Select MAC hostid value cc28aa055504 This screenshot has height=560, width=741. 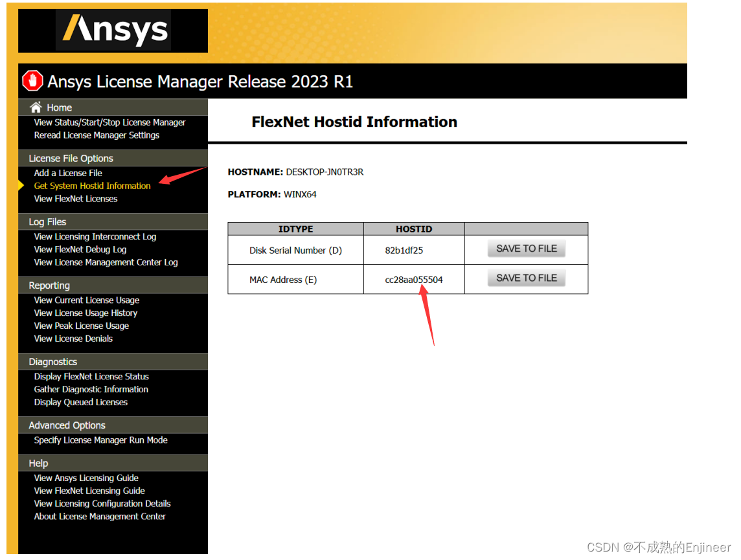414,280
